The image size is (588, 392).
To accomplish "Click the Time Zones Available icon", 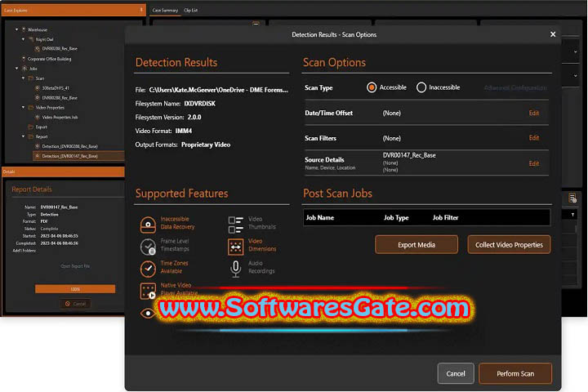I will (x=148, y=269).
